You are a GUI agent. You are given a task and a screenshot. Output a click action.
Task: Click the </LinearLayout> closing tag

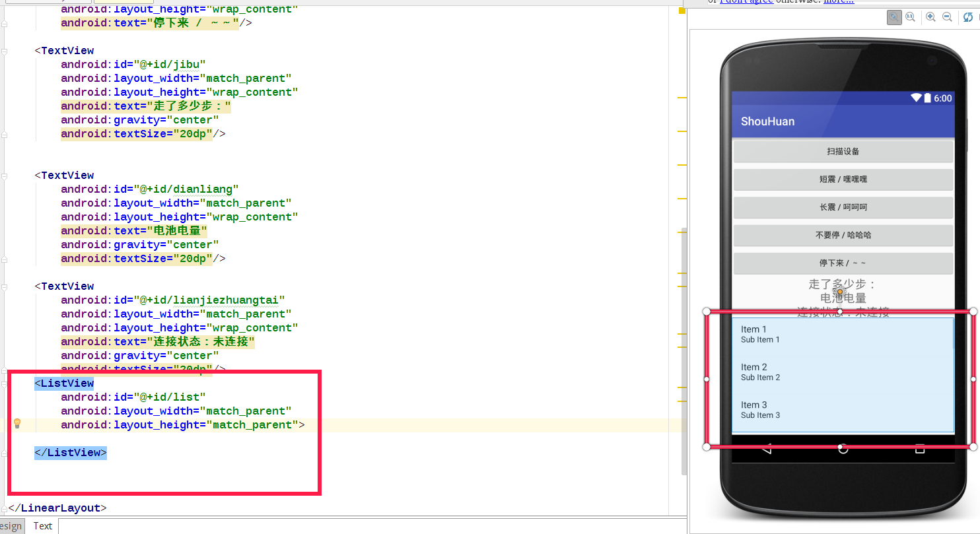pos(57,508)
